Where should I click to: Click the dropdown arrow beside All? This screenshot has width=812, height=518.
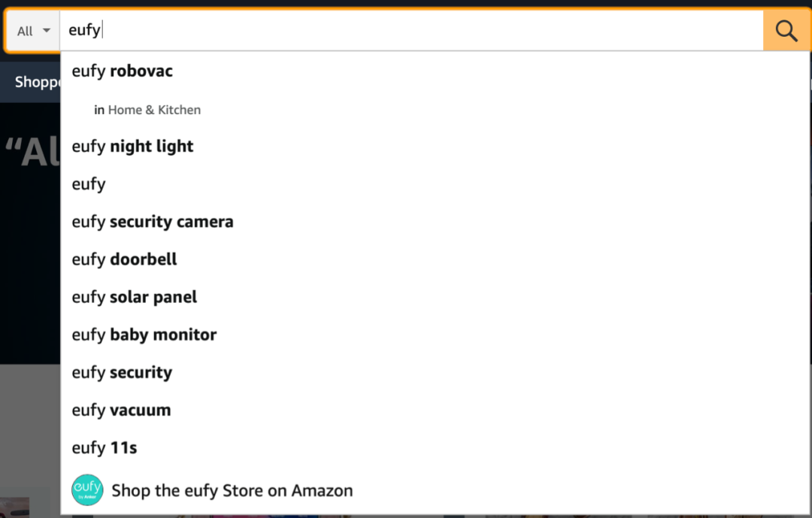click(x=47, y=31)
